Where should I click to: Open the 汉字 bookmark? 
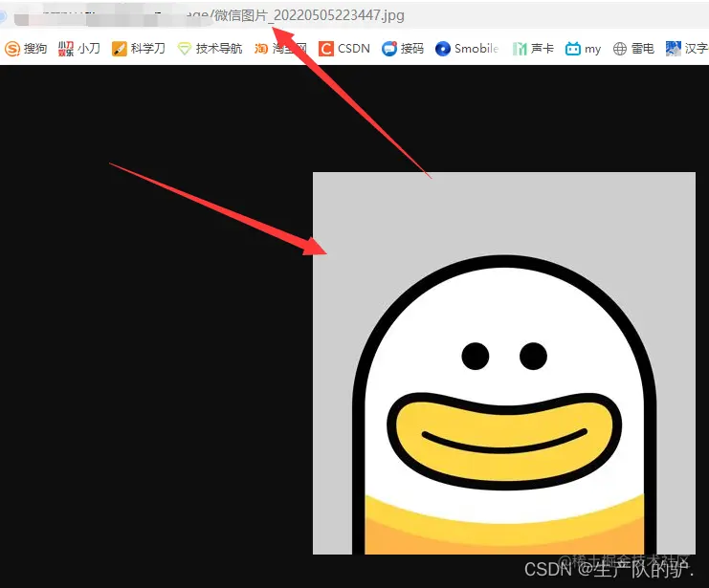click(x=687, y=49)
